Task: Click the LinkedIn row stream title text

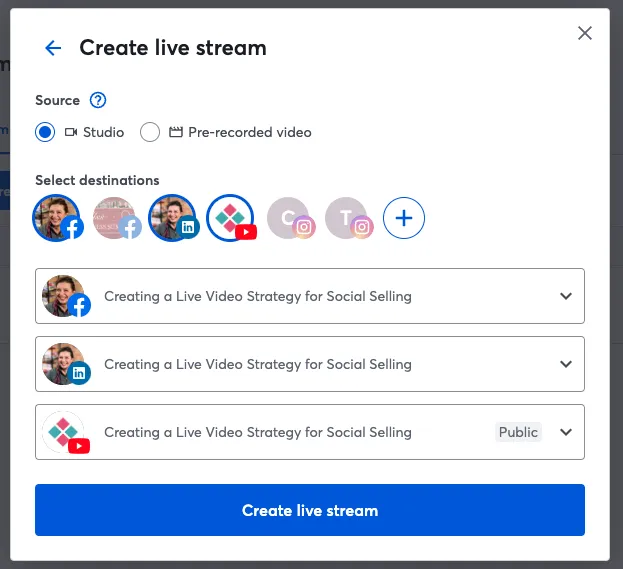Action: (257, 364)
